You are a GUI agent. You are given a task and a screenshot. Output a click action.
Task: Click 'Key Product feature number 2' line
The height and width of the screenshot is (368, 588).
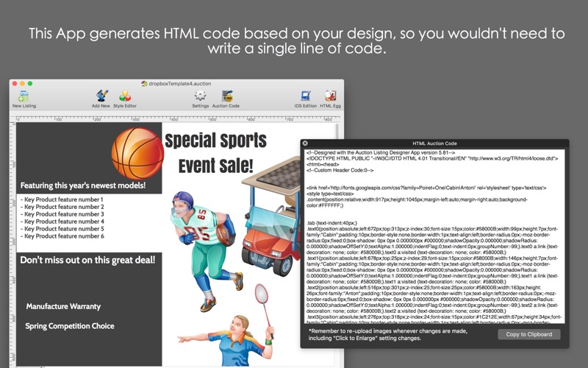pyautogui.click(x=62, y=207)
